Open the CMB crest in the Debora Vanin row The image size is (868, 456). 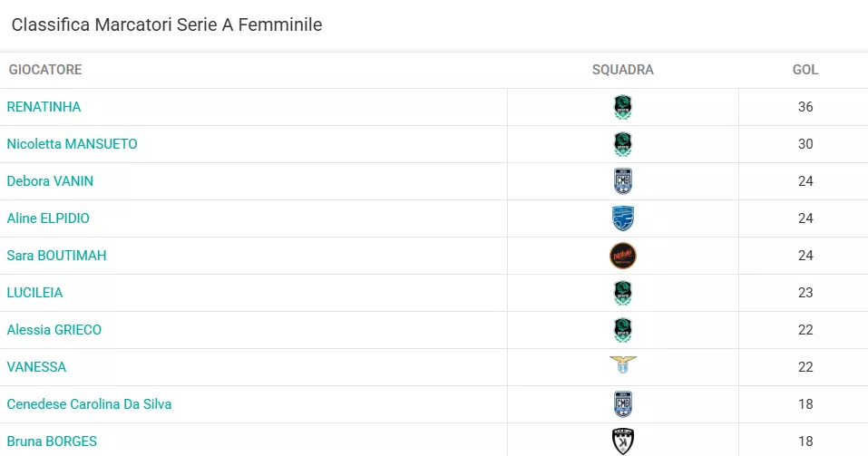[x=623, y=181]
